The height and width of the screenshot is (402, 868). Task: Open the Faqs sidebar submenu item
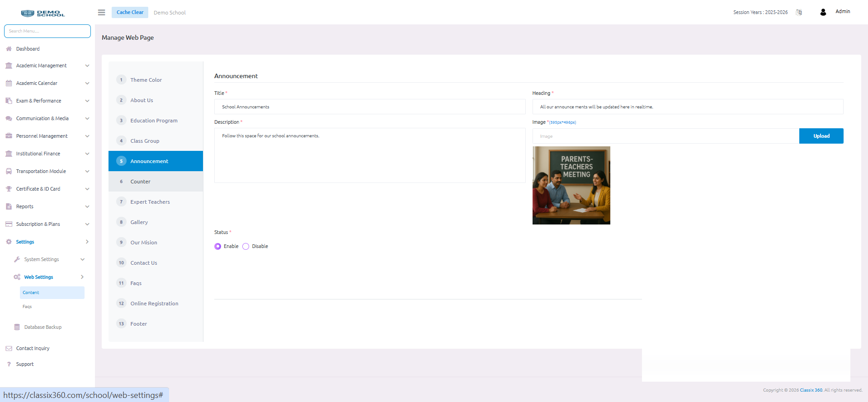(x=27, y=307)
